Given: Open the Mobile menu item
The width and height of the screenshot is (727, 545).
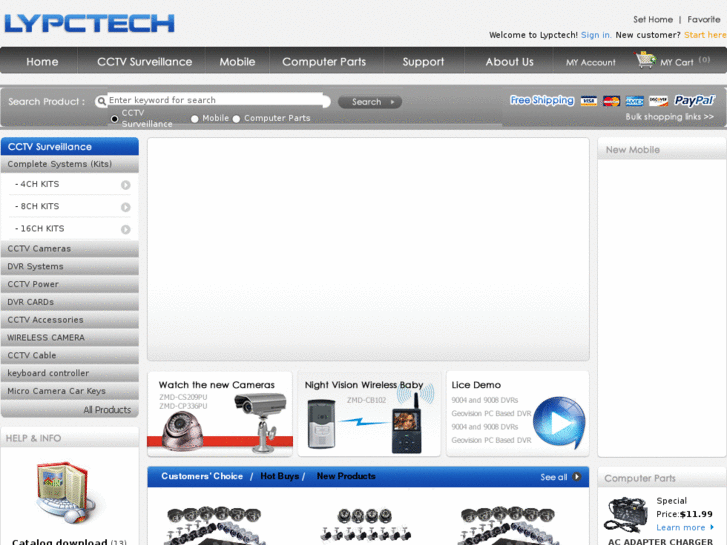Looking at the screenshot, I should pyautogui.click(x=237, y=62).
